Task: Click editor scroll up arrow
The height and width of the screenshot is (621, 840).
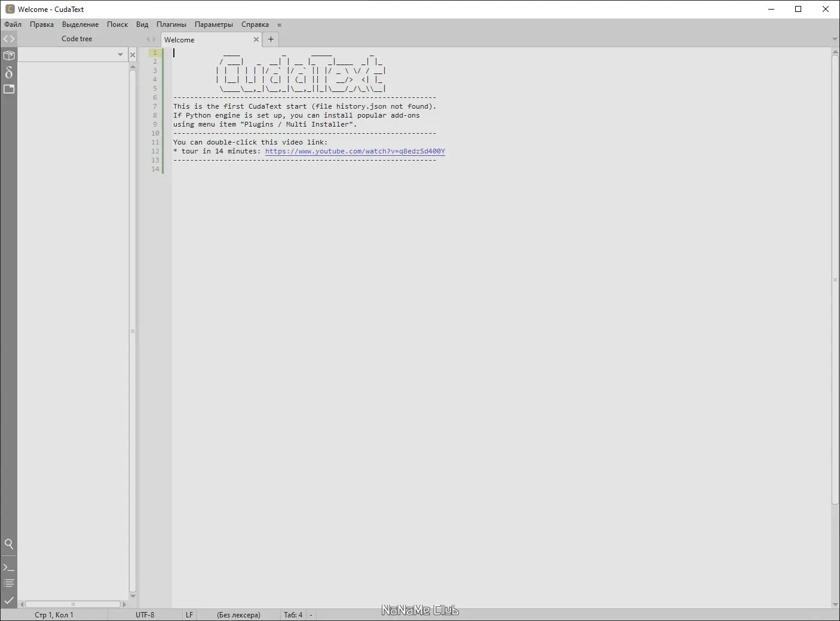Action: coord(835,52)
